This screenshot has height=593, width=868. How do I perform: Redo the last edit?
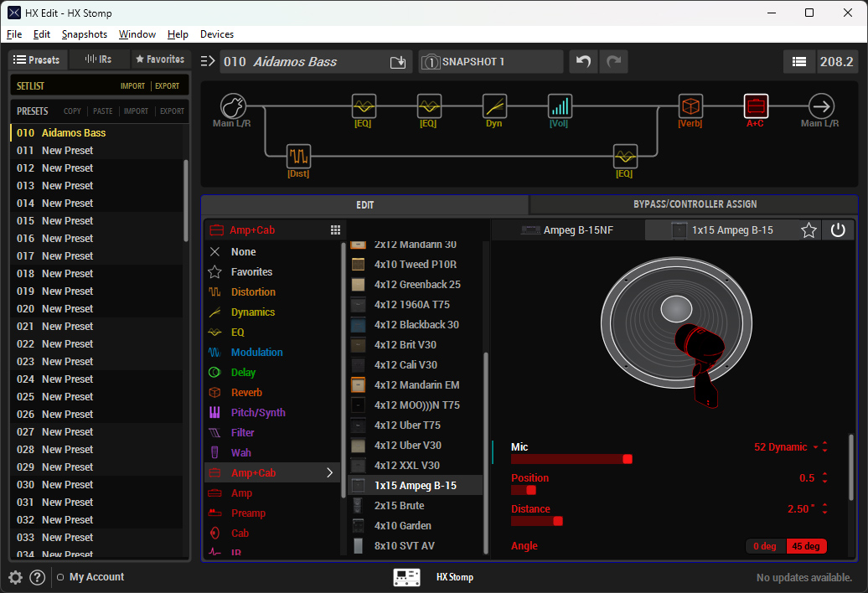(x=613, y=61)
